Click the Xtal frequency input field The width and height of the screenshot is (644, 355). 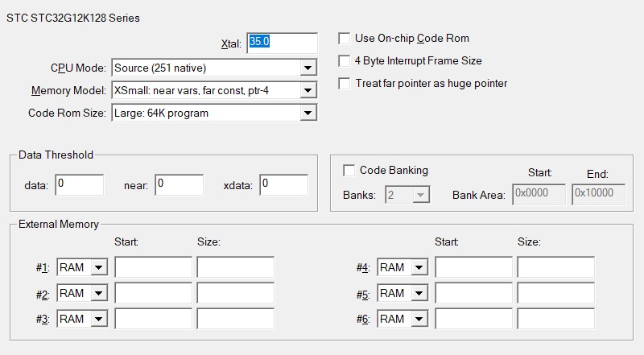pyautogui.click(x=283, y=43)
